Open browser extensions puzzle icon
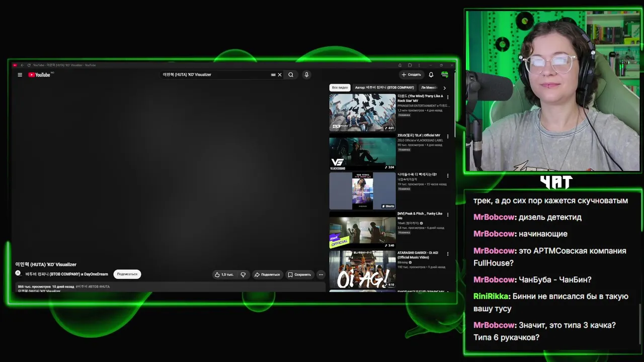 pyautogui.click(x=410, y=65)
